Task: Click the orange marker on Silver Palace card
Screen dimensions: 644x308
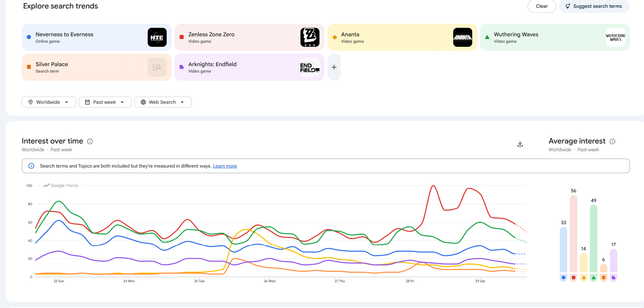Action: [x=29, y=67]
